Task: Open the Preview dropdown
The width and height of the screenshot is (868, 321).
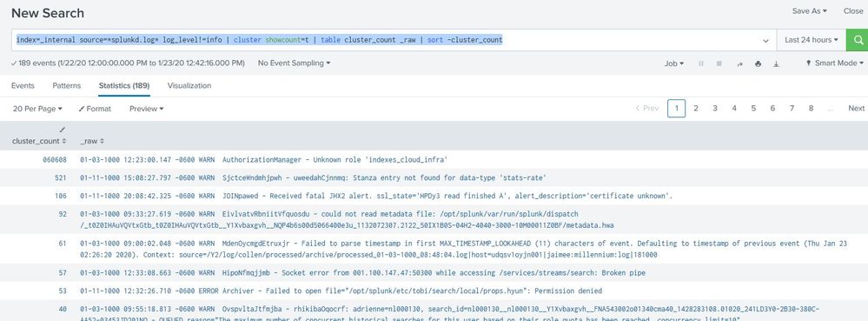Action: (147, 109)
